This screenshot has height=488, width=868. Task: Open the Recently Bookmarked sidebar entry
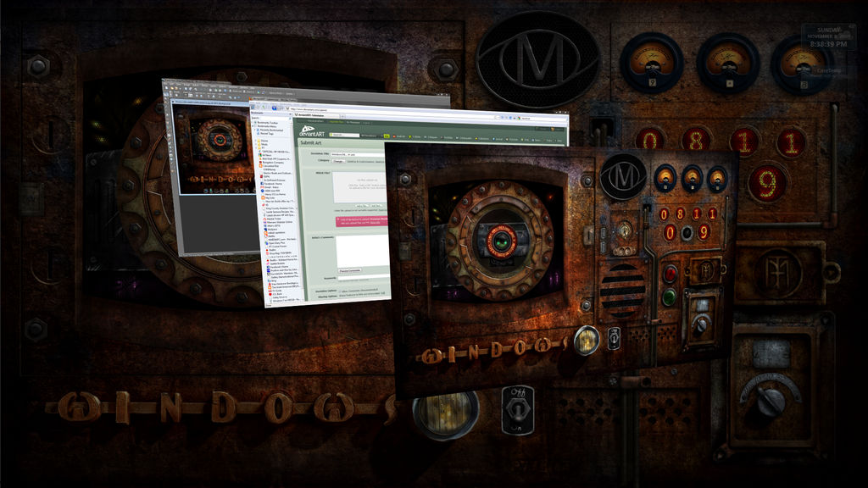[270, 130]
